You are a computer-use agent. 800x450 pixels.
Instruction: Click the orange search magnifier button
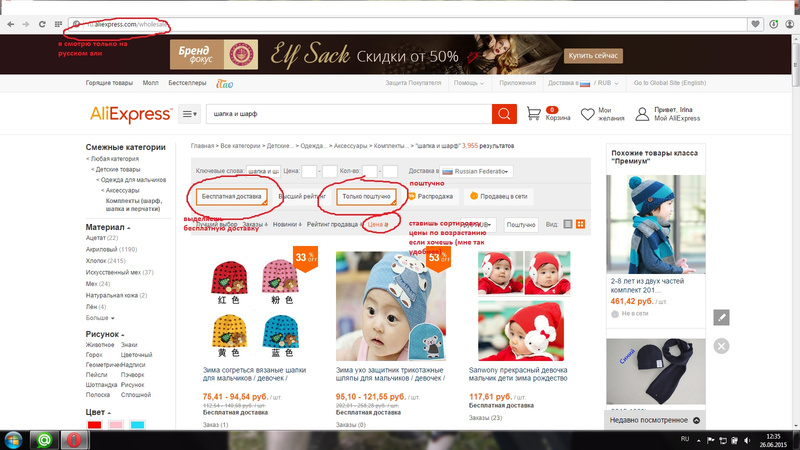(504, 114)
